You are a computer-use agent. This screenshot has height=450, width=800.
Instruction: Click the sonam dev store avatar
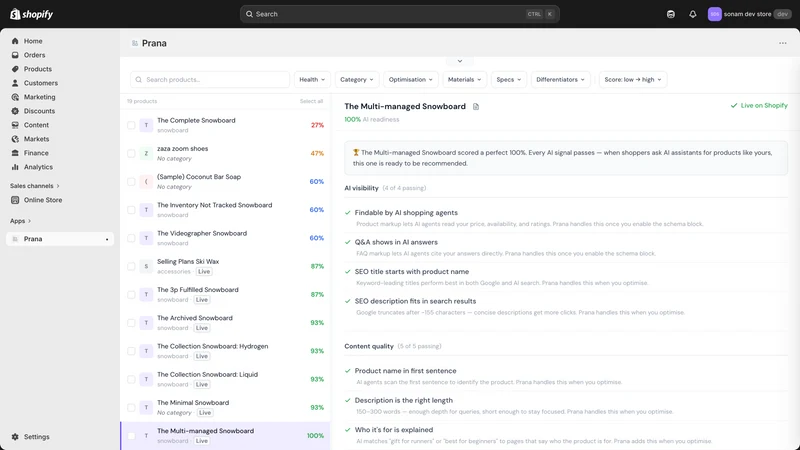[x=714, y=14]
